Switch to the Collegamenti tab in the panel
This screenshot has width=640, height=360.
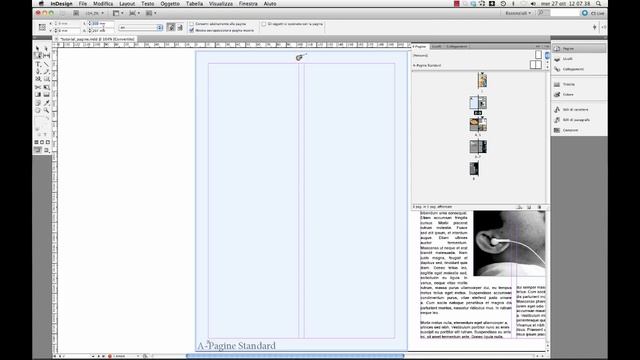tap(456, 47)
